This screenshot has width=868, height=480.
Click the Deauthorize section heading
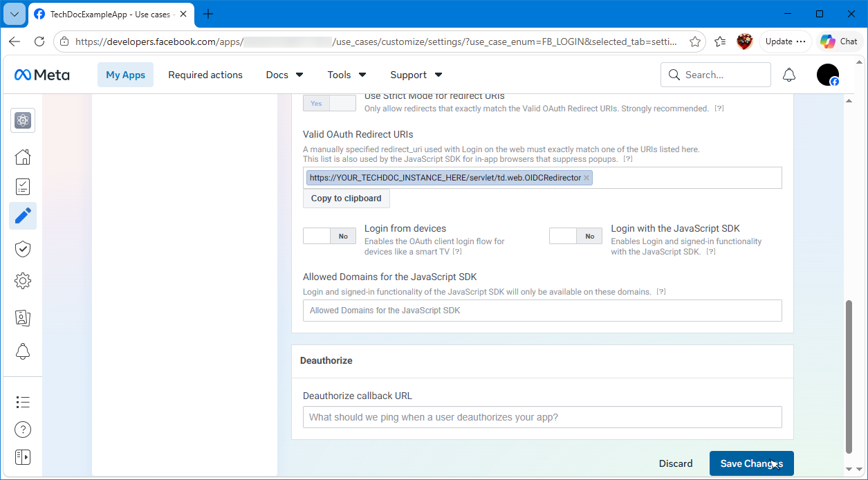326,360
